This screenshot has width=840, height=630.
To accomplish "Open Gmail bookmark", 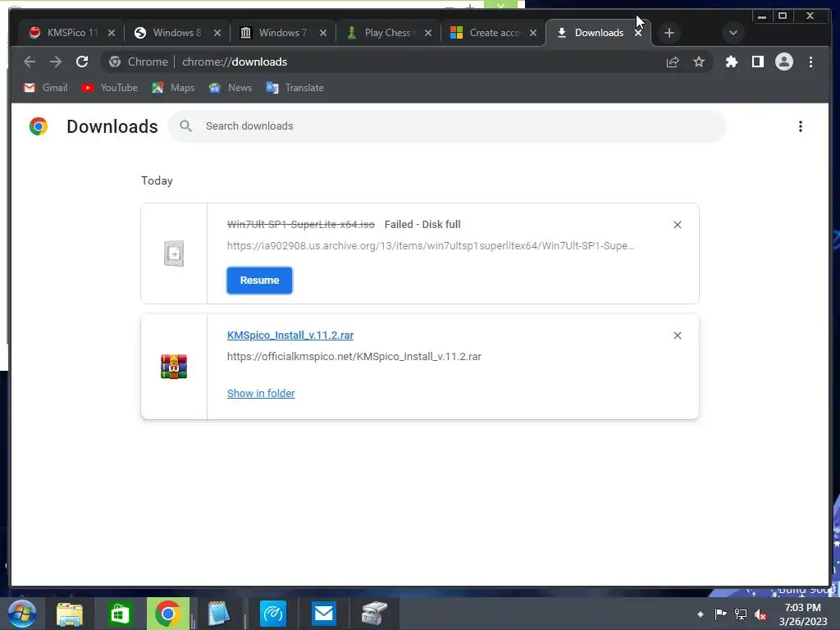I will click(x=46, y=88).
